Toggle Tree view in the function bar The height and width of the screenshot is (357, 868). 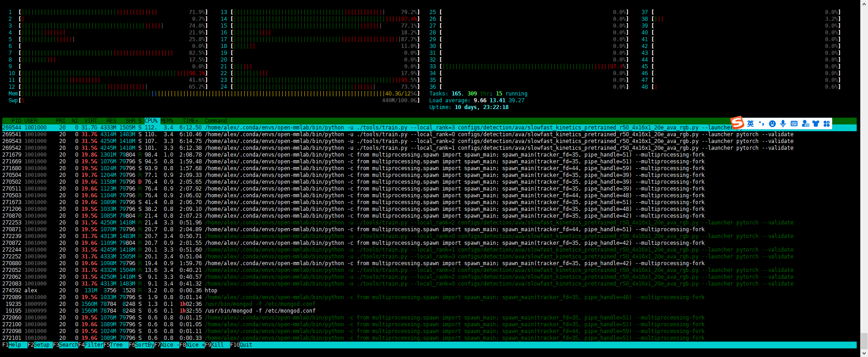[116, 345]
